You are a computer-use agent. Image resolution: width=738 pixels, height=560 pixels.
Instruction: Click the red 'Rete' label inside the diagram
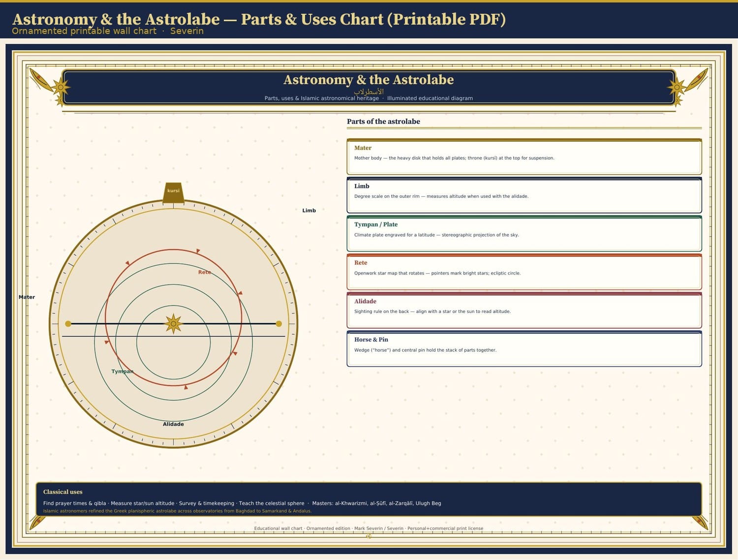pyautogui.click(x=205, y=272)
